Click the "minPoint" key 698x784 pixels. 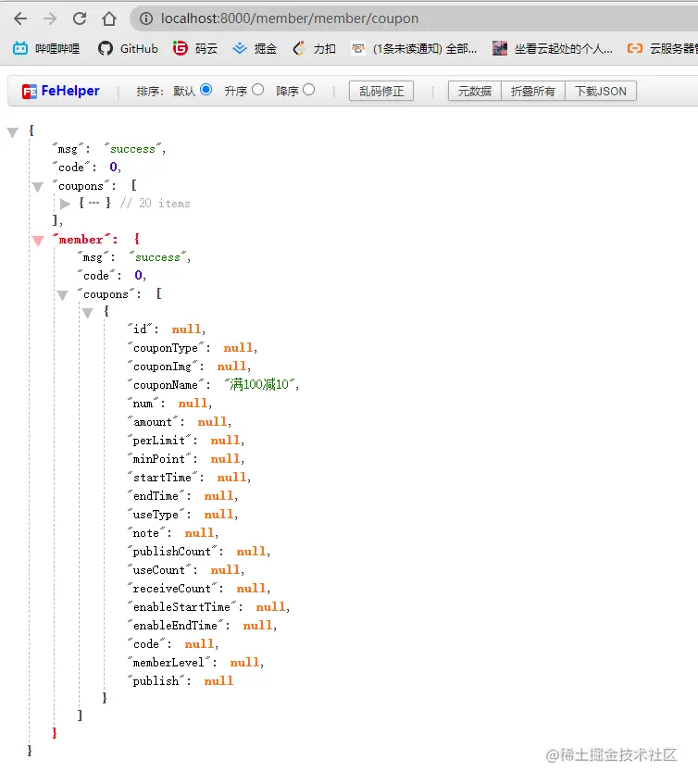click(x=159, y=459)
